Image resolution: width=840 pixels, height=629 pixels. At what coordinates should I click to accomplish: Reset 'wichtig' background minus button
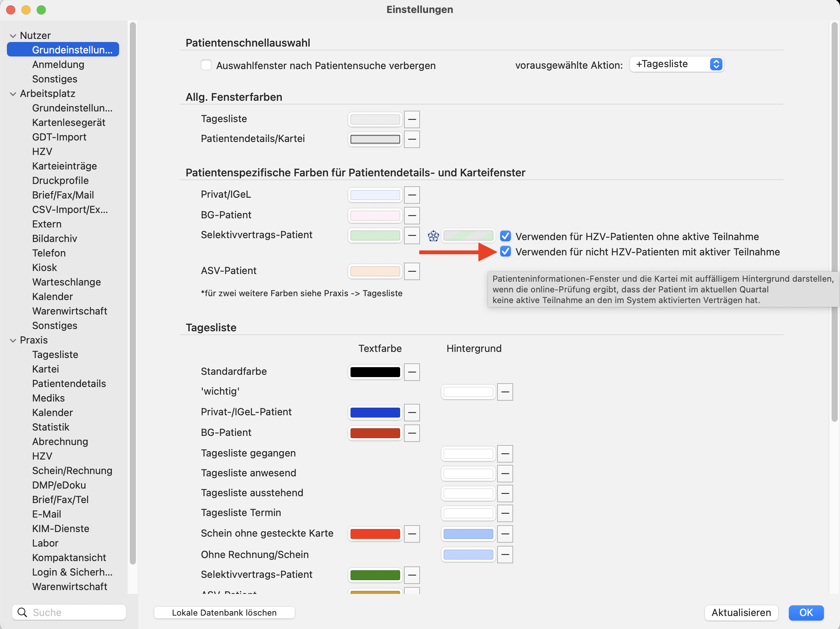tap(505, 392)
